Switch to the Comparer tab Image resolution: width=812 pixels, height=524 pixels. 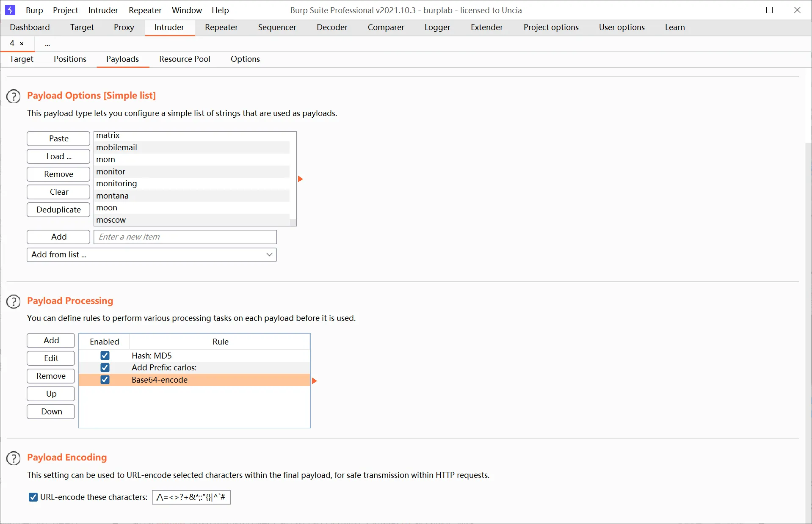pyautogui.click(x=386, y=27)
